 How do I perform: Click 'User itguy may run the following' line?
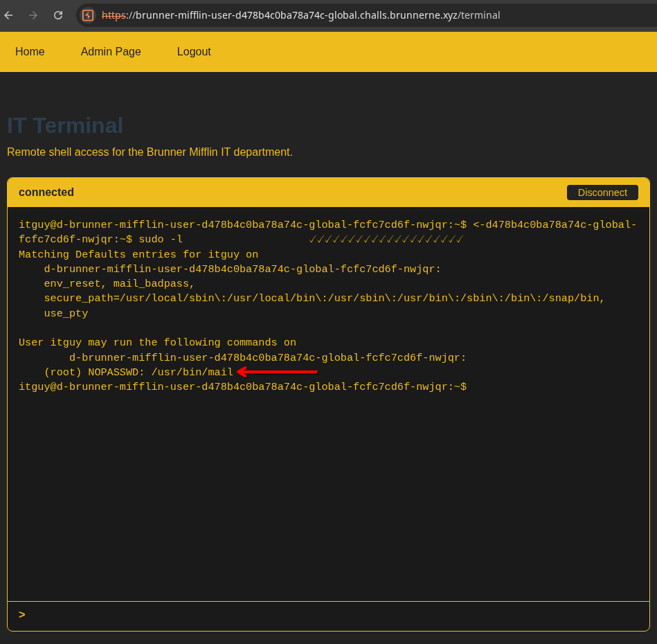(x=157, y=342)
